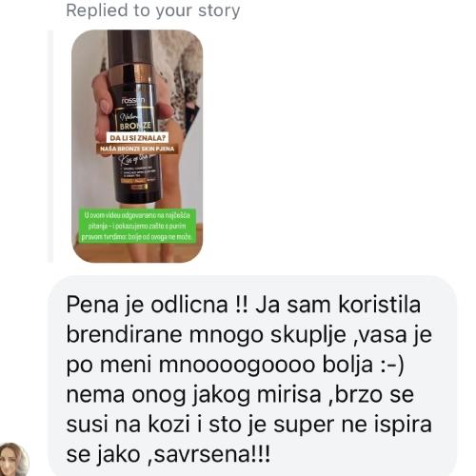Tap the gray reply indicator bar
The image size is (476, 476).
tap(50, 147)
